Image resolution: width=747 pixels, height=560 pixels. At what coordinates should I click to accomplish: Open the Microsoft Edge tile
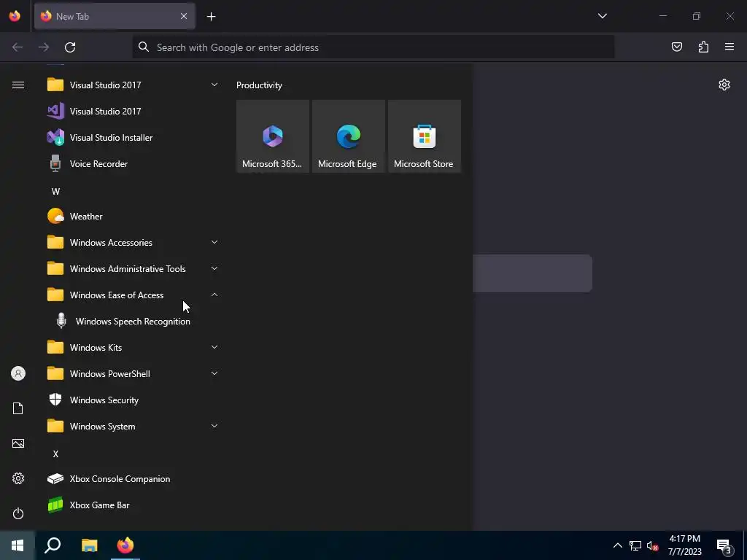(x=348, y=136)
